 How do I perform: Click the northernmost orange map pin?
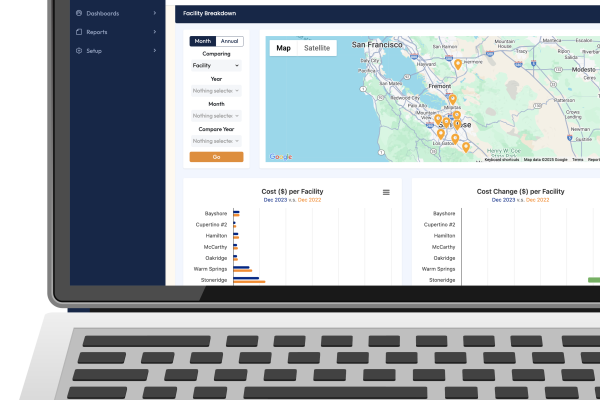coord(458,63)
